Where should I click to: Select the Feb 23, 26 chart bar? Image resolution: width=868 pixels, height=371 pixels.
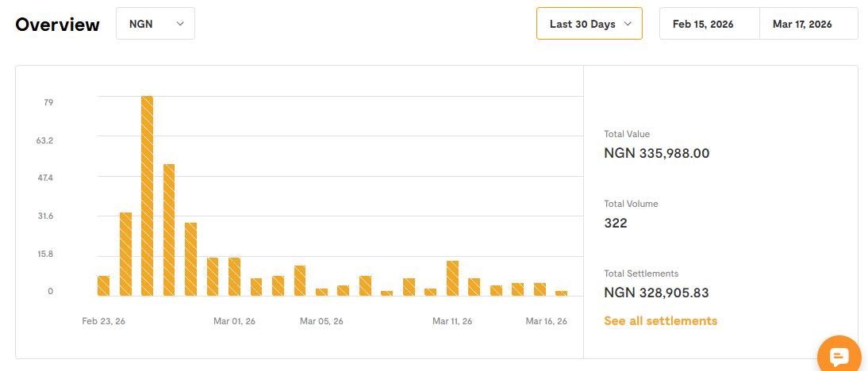tap(104, 285)
